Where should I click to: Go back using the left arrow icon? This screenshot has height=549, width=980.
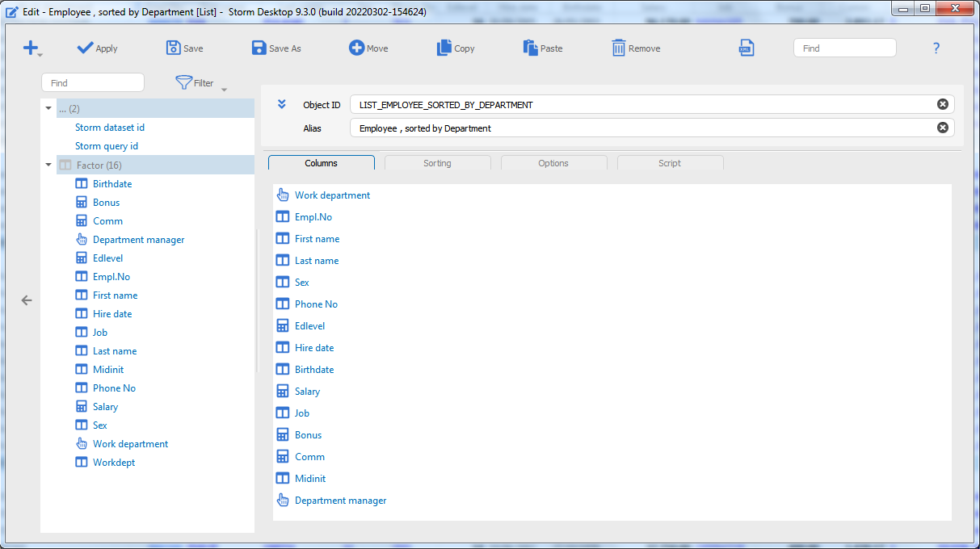27,300
